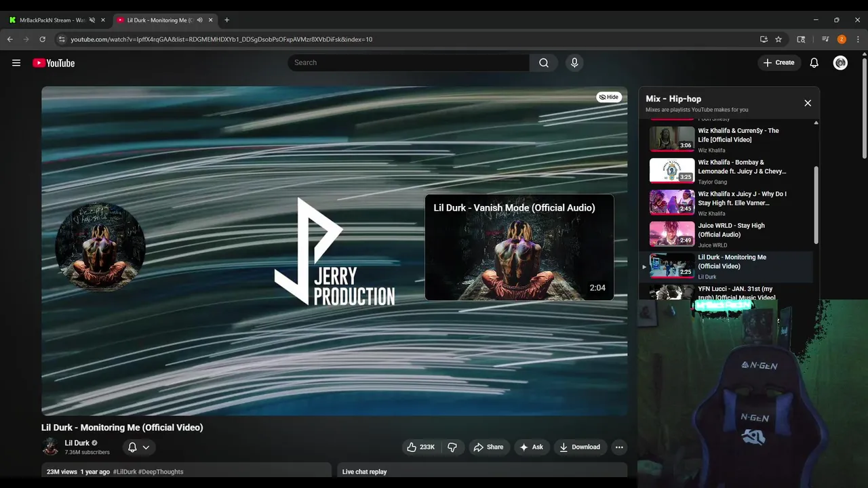The height and width of the screenshot is (488, 868).
Task: Play YFN Lucci - JAN. 31st item
Action: (727, 291)
